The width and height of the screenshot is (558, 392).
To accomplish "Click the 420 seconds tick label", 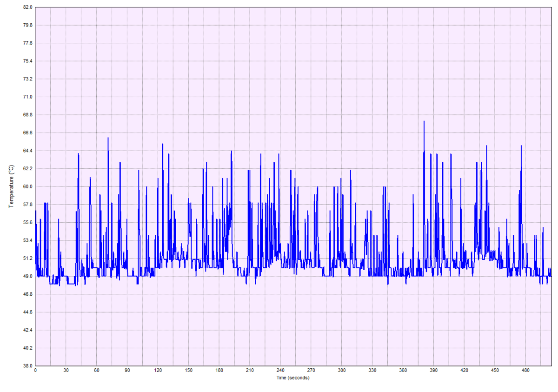I will pos(465,371).
